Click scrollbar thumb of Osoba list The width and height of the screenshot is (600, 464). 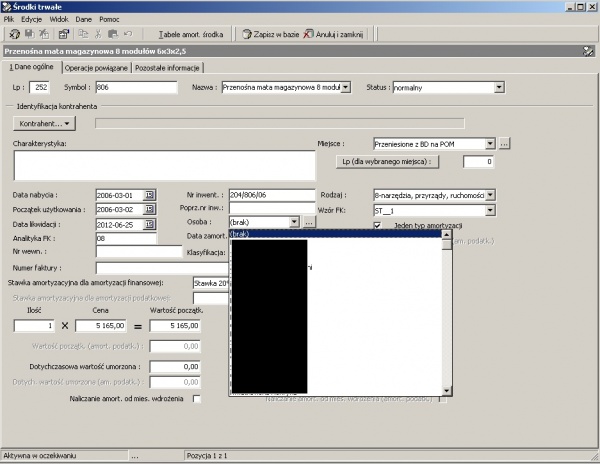(447, 244)
